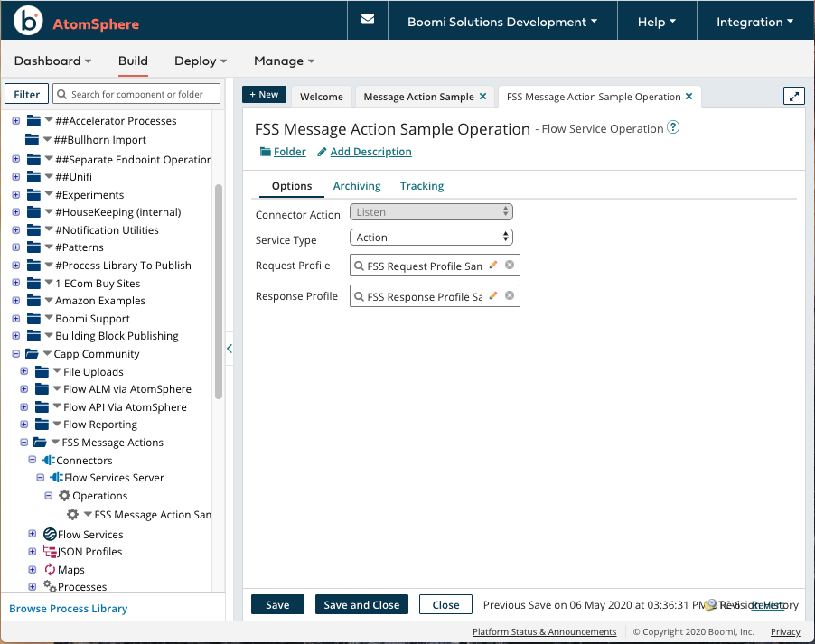The height and width of the screenshot is (644, 815).
Task: Click the Save button
Action: [277, 604]
